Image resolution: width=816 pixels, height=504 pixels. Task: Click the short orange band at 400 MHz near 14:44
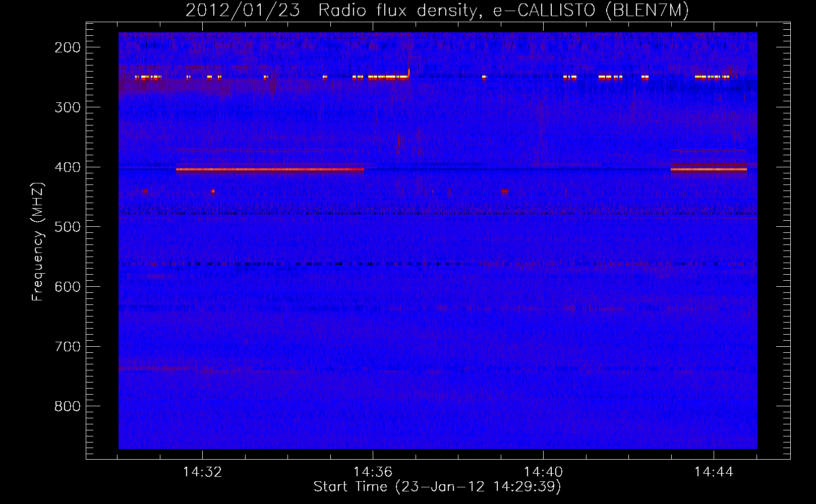(x=709, y=169)
